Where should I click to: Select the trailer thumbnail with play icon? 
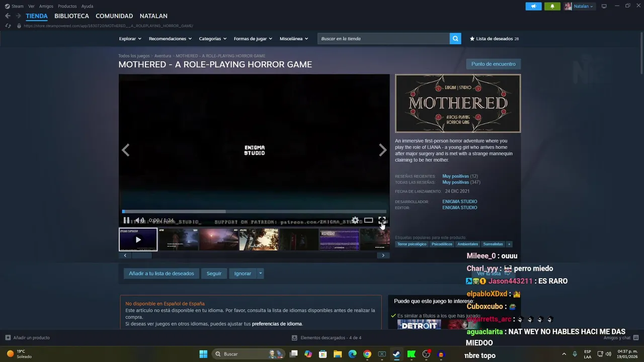pyautogui.click(x=138, y=240)
